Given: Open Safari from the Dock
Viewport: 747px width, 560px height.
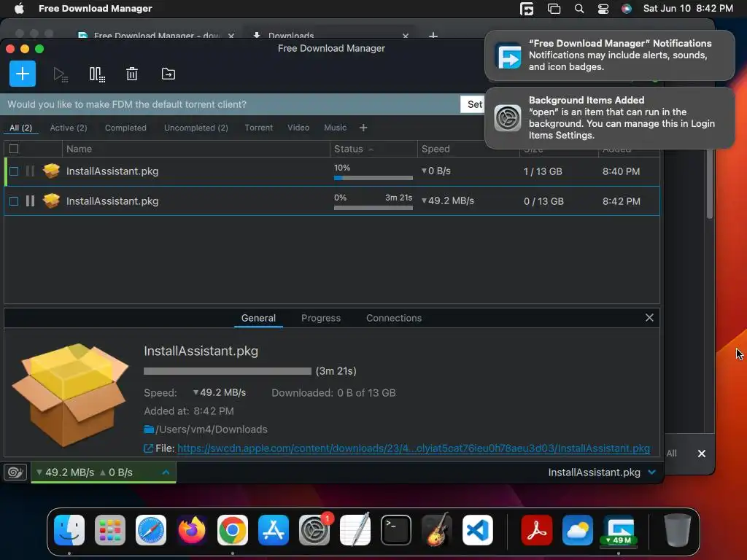Looking at the screenshot, I should pyautogui.click(x=151, y=530).
